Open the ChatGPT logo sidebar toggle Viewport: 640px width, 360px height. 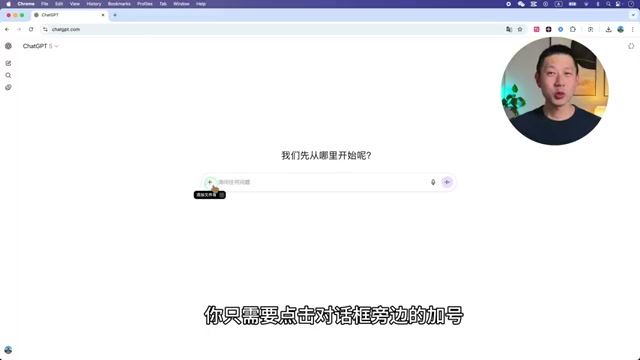pos(8,46)
